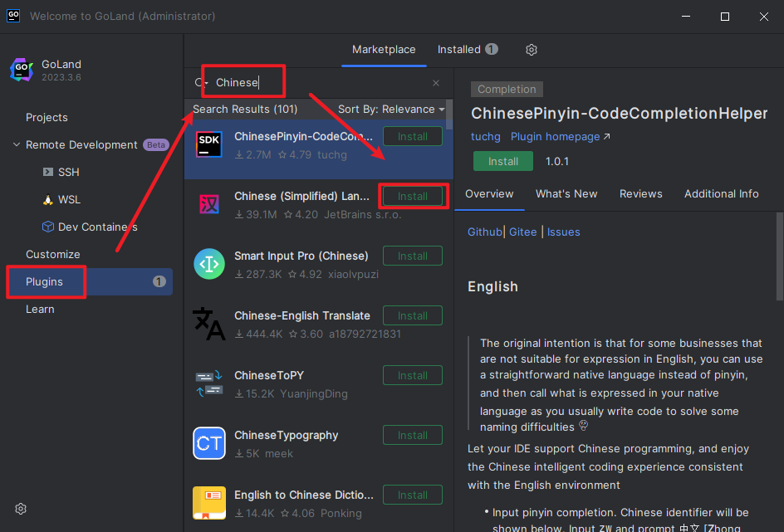Click Chinese-English Translate plugin icon

tap(209, 324)
